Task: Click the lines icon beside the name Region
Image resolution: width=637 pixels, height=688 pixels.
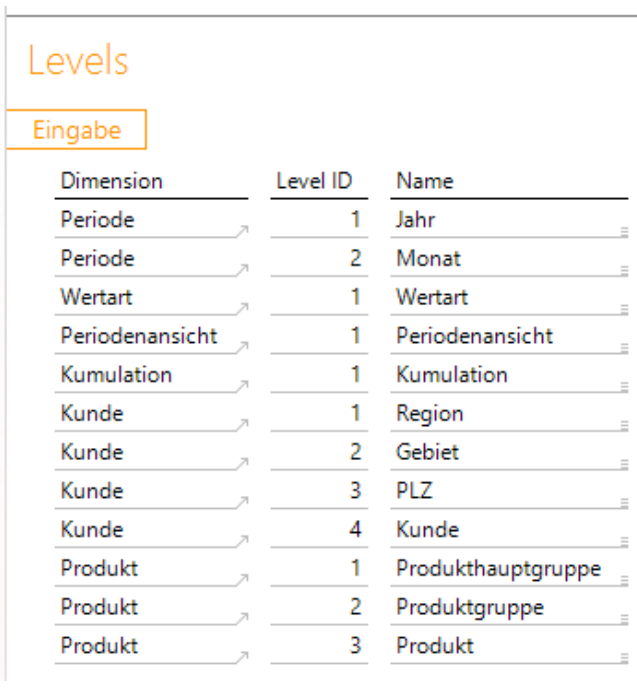Action: [623, 425]
